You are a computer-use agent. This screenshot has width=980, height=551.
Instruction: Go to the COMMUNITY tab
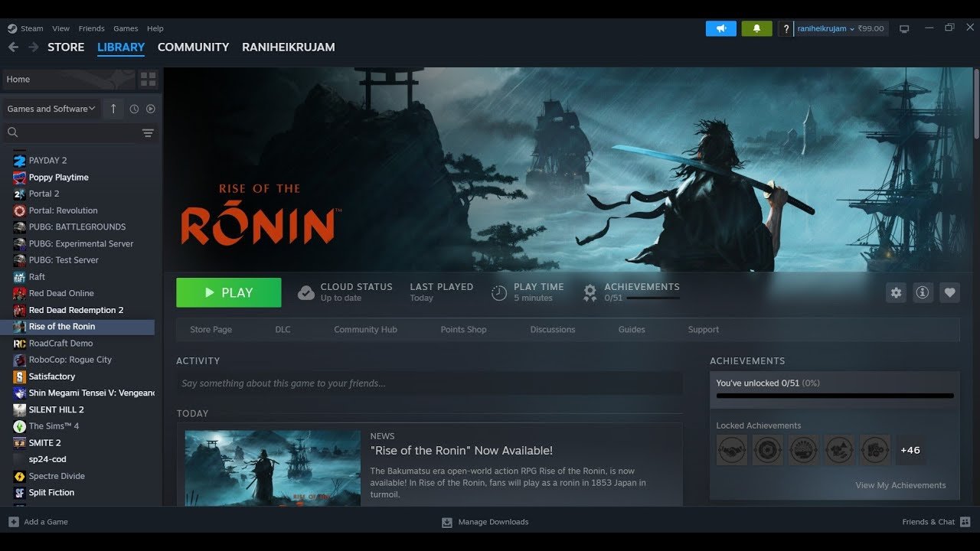pyautogui.click(x=193, y=47)
